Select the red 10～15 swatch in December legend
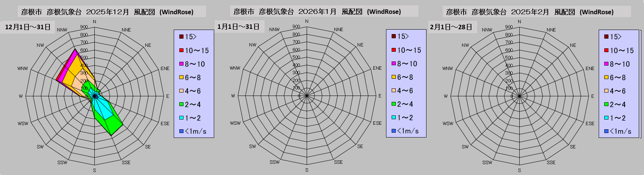The height and width of the screenshot is (175, 644). [181, 50]
